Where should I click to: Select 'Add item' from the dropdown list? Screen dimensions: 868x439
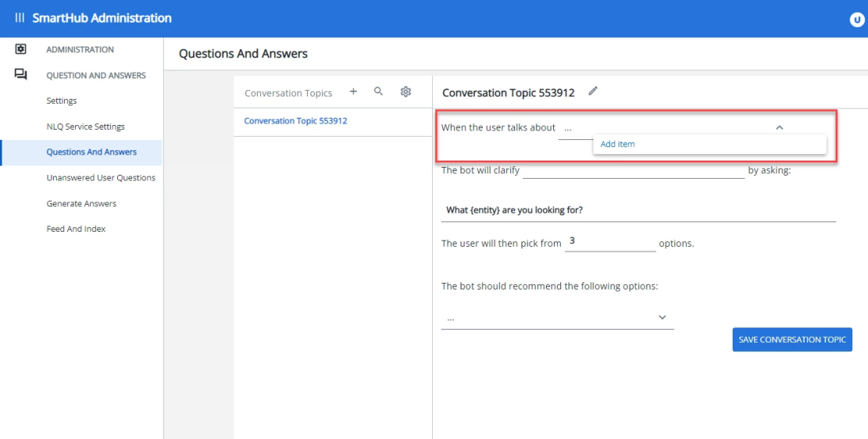(x=618, y=144)
